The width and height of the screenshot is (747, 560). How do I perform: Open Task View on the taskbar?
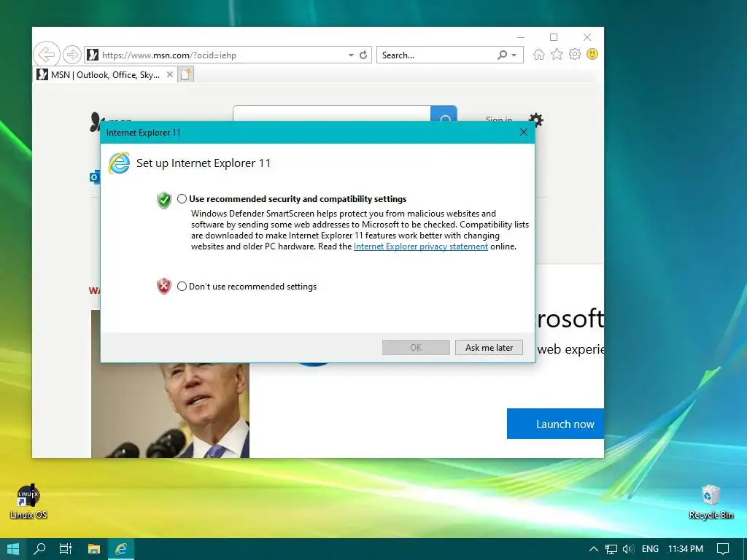pos(66,549)
